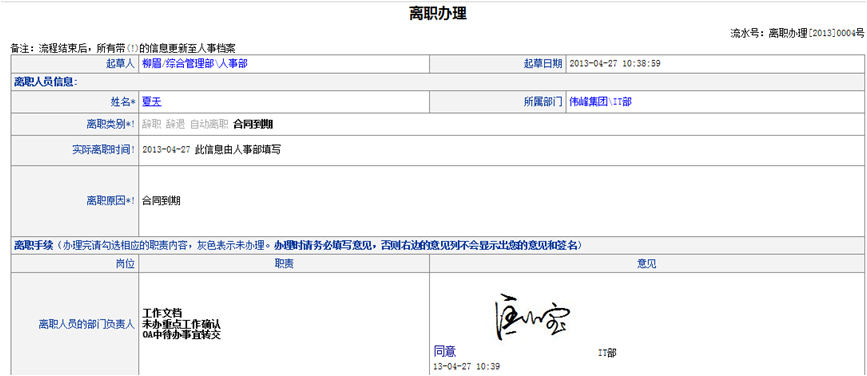Open drafter link 柳眉/综合管理部\人事部
867x376 pixels.
(195, 64)
